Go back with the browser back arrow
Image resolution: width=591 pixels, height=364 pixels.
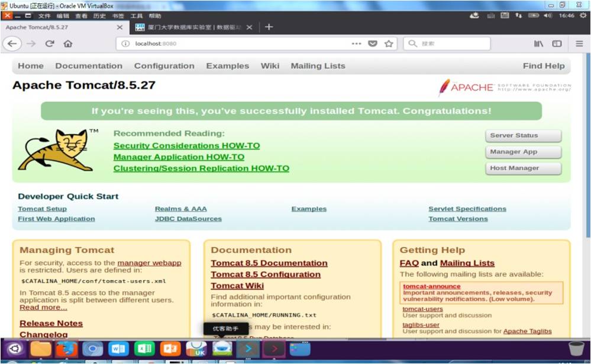tap(12, 44)
